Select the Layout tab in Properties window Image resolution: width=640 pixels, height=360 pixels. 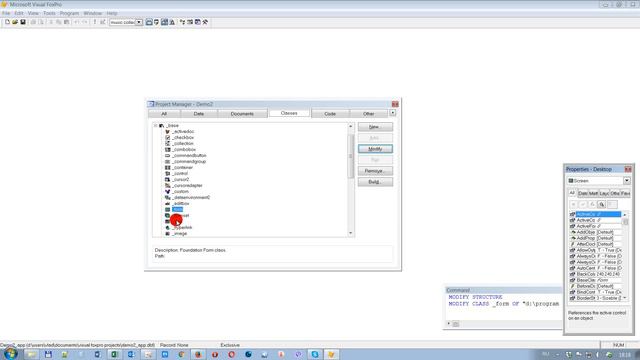[604, 193]
